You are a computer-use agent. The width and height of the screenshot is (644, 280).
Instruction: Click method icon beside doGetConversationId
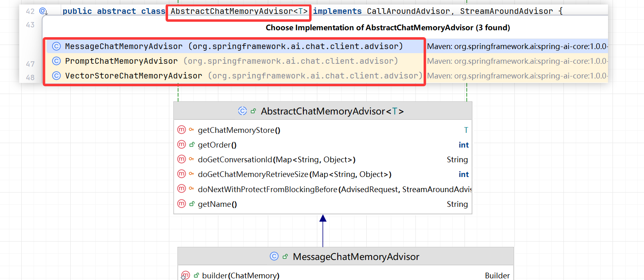coord(182,159)
